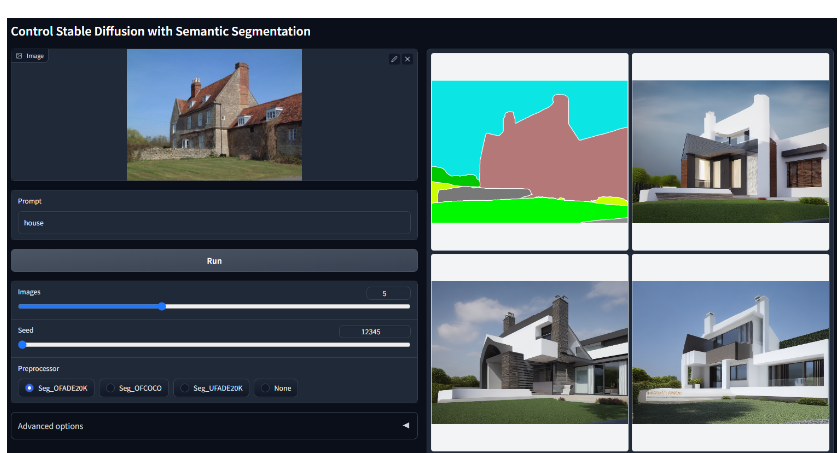Focus the Seed value number box
This screenshot has width=840, height=453.
374,331
